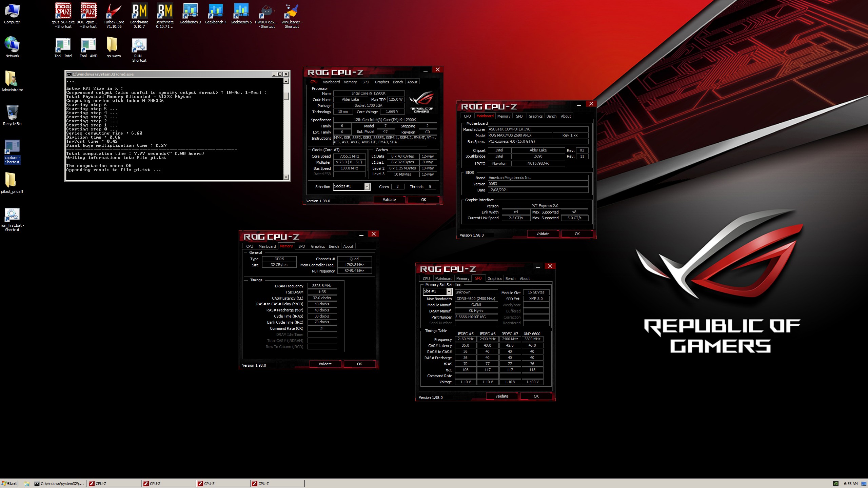
Task: Open Memory tab in SPD window
Action: pyautogui.click(x=462, y=279)
